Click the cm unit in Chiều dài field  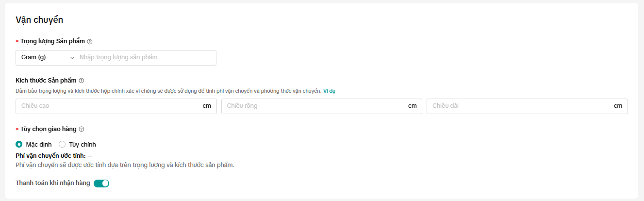[618, 106]
